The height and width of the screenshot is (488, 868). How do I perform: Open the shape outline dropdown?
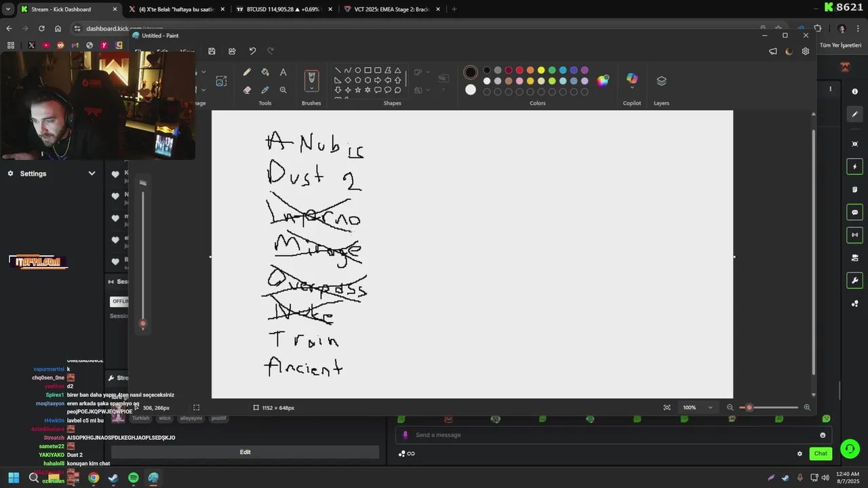(420, 72)
